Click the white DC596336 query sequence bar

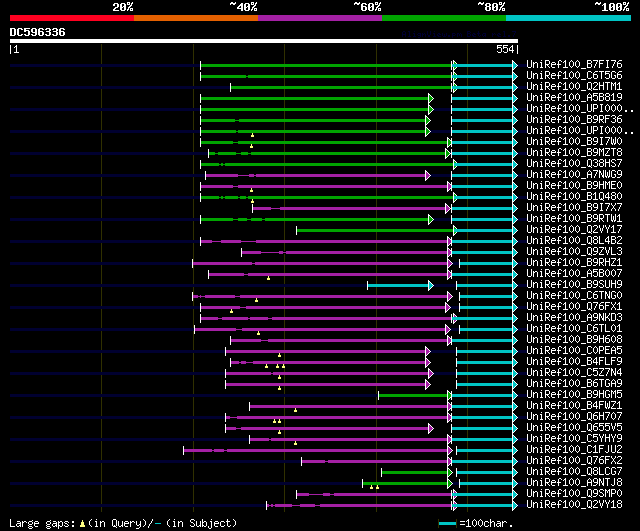[x=264, y=41]
